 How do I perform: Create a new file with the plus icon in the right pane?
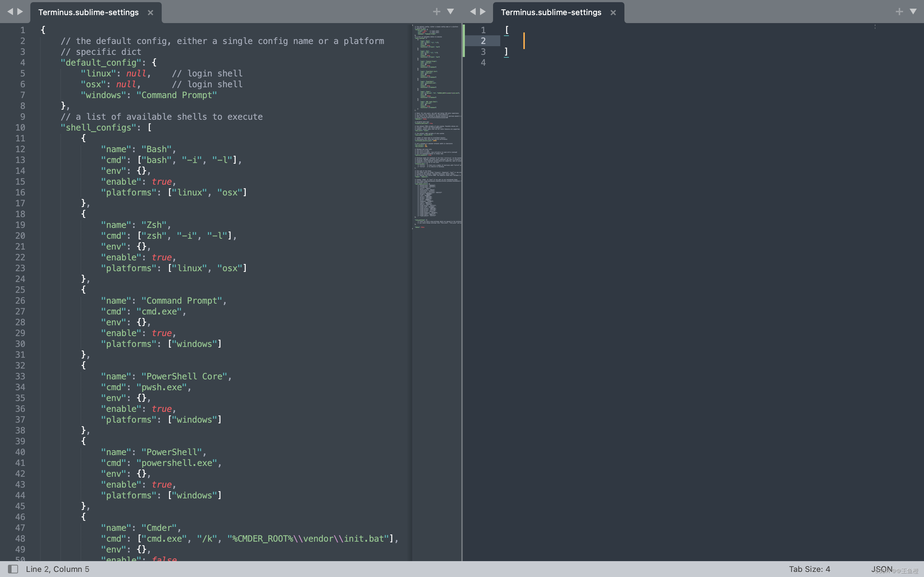tap(899, 11)
